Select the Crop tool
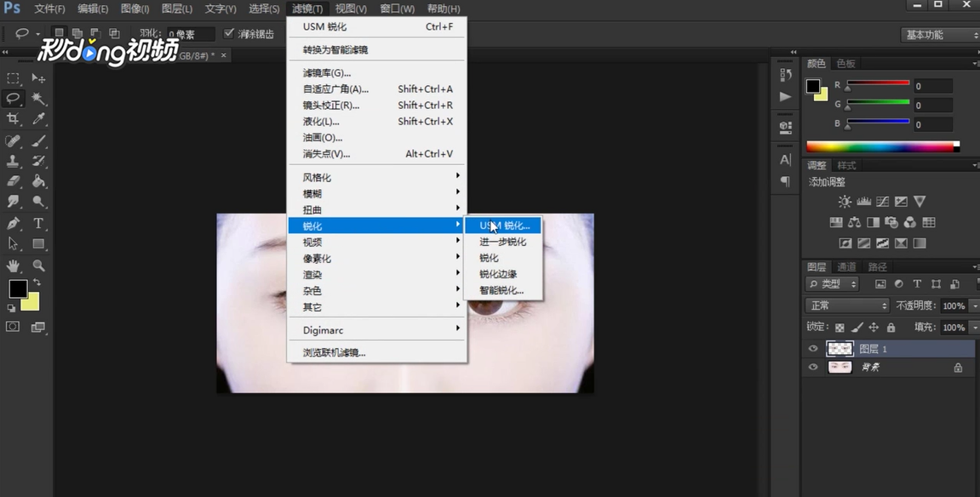Viewport: 980px width, 497px height. (x=11, y=118)
